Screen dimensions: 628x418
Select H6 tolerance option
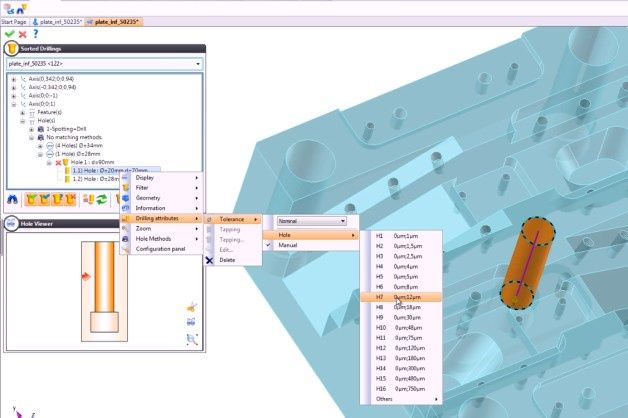coord(401,287)
